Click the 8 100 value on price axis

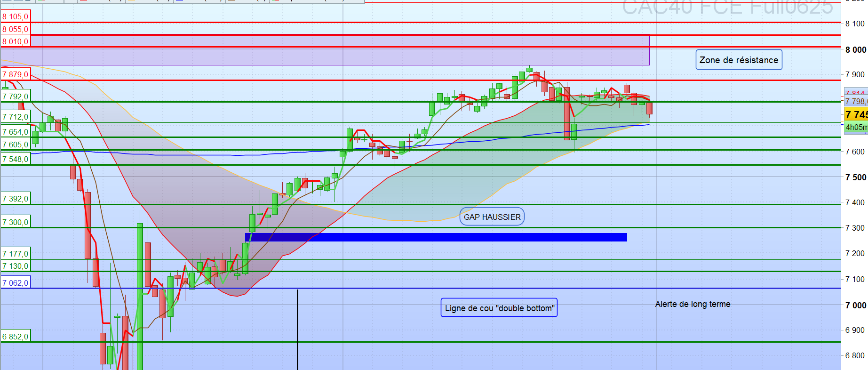click(x=855, y=24)
